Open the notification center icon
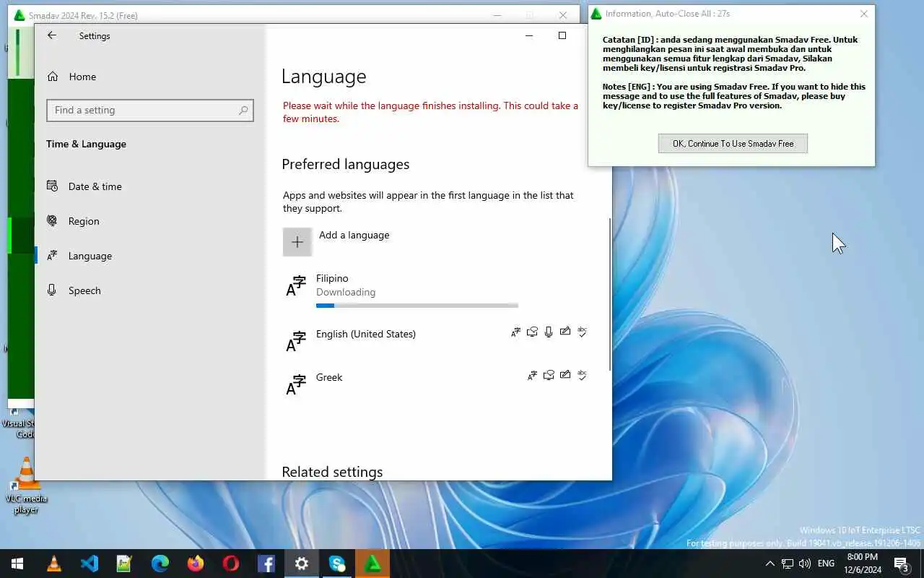 pyautogui.click(x=902, y=564)
